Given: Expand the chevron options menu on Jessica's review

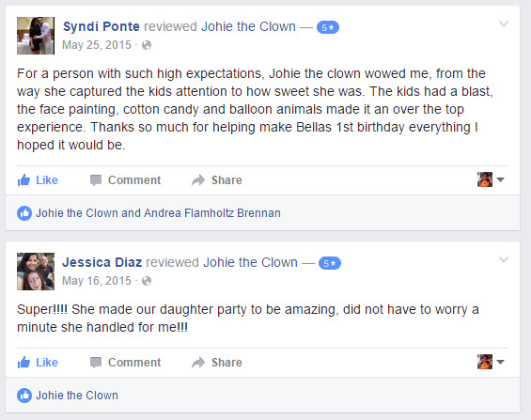Looking at the screenshot, I should 504,259.
